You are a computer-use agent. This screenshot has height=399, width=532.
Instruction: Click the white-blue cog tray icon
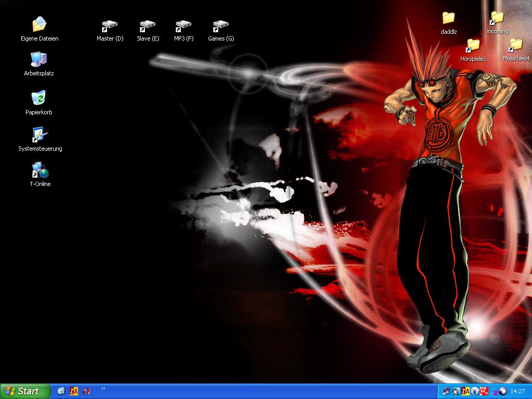coord(475,392)
